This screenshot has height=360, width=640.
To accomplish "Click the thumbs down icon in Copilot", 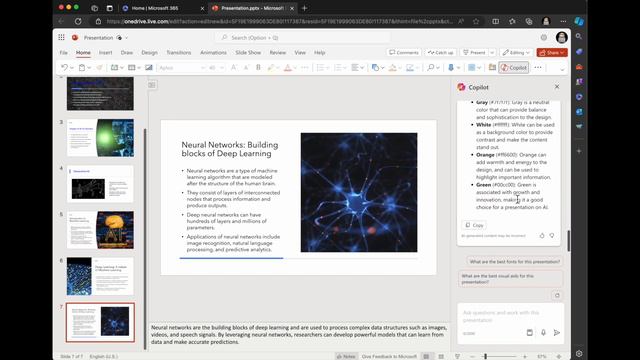I will pos(552,236).
